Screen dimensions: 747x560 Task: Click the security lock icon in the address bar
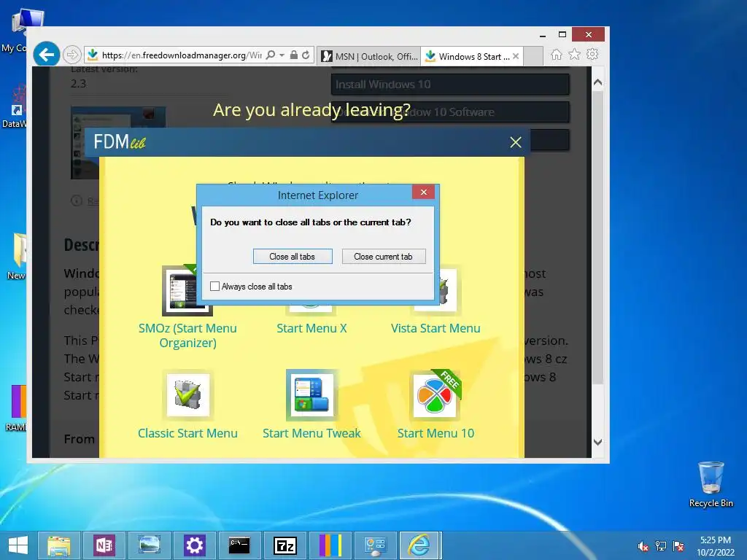(294, 55)
